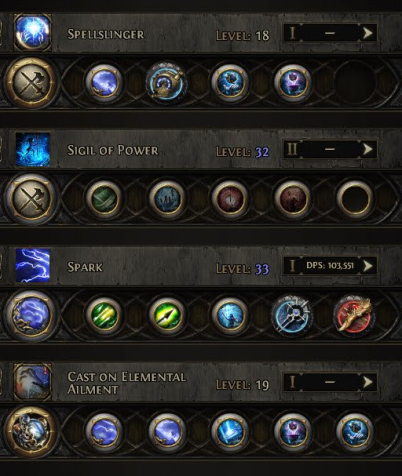This screenshot has width=402, height=476.
Task: Click the weapon set icon in Spellslinger row
Action: [x=32, y=82]
